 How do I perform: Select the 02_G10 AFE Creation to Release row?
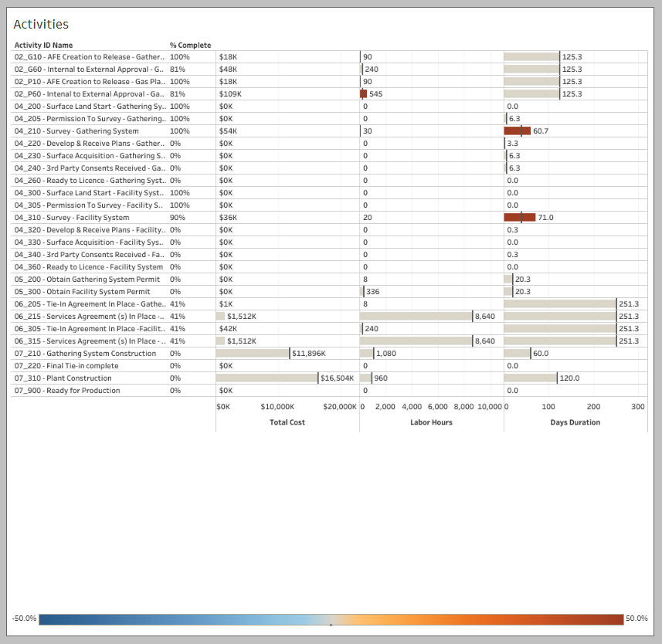point(89,57)
